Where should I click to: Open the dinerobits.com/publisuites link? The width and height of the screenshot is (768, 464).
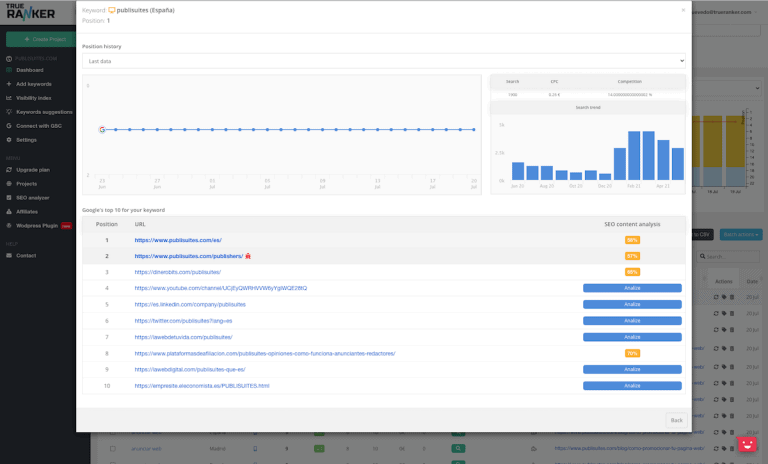point(178,272)
